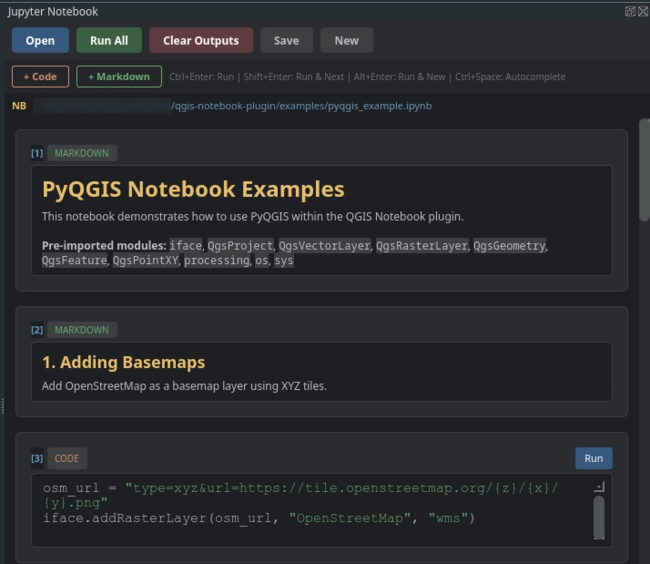Click the CODE tag of cell 3
Viewport: 650px width, 564px height.
66,458
